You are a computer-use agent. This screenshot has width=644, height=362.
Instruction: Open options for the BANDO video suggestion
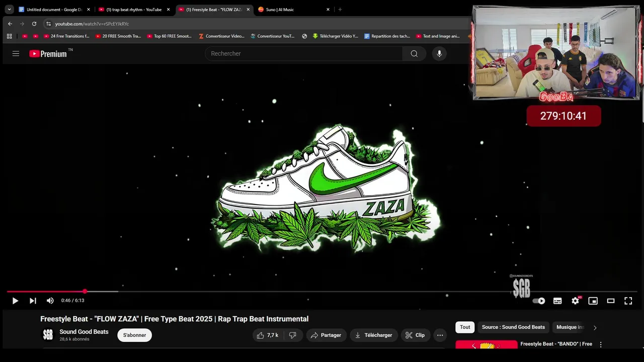(600, 345)
